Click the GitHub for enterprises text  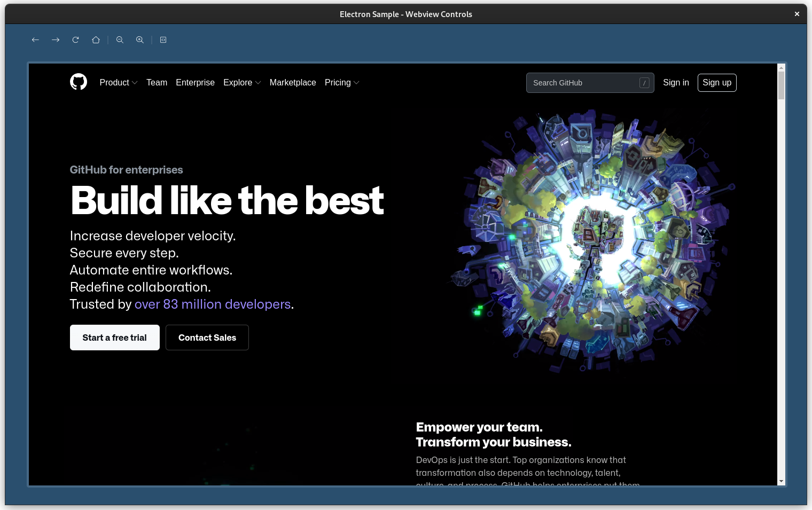(127, 170)
